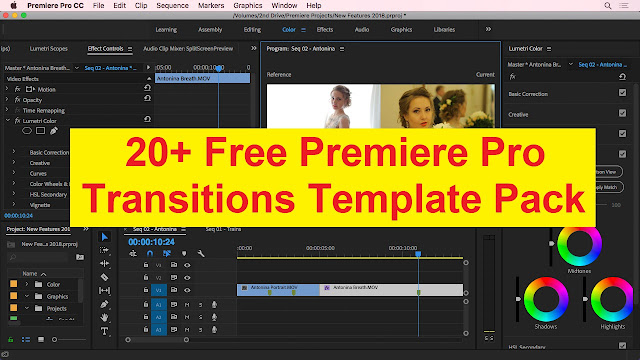Viewport: 640px width, 360px height.
Task: Open the Graphics menu in menu bar
Action: click(x=248, y=6)
